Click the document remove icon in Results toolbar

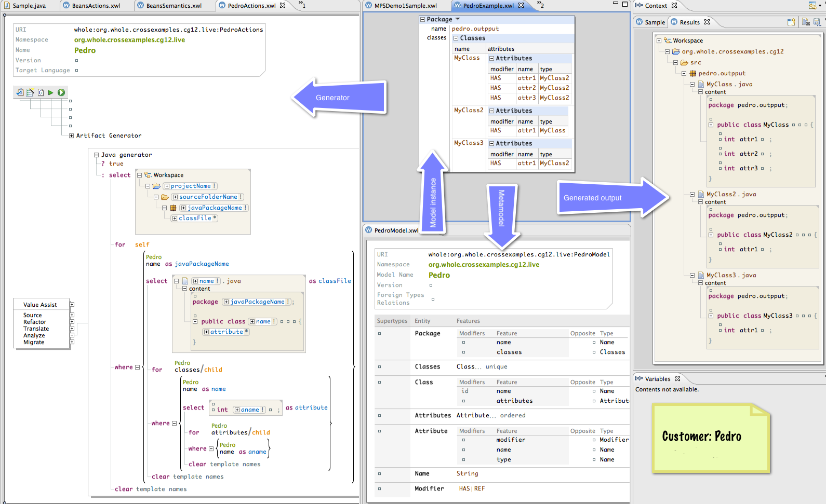805,22
